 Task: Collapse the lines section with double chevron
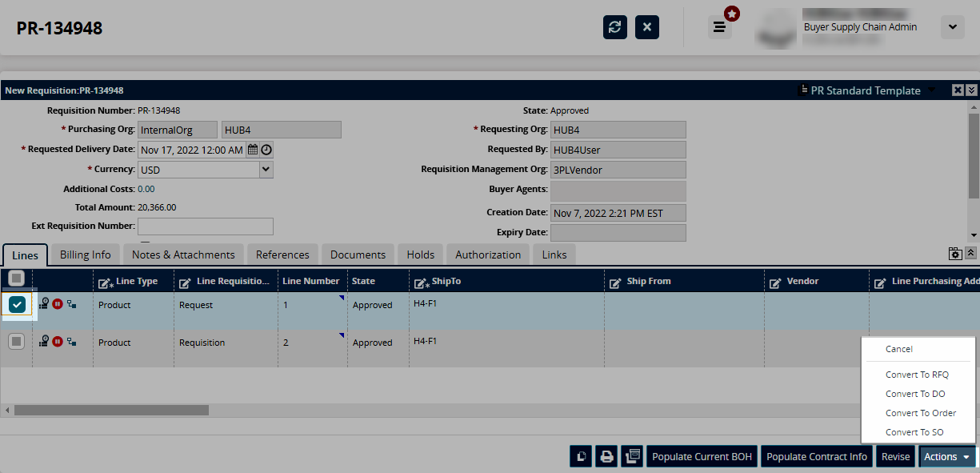tap(970, 253)
